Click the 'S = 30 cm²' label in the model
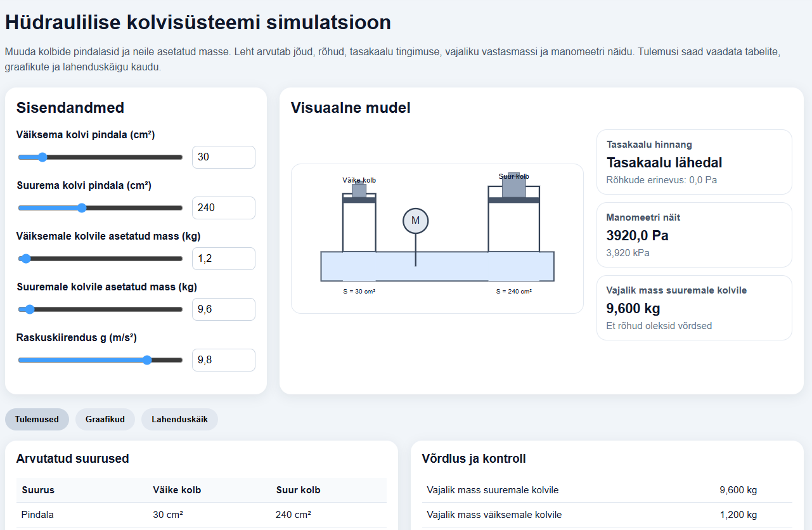The height and width of the screenshot is (530, 812). (359, 292)
